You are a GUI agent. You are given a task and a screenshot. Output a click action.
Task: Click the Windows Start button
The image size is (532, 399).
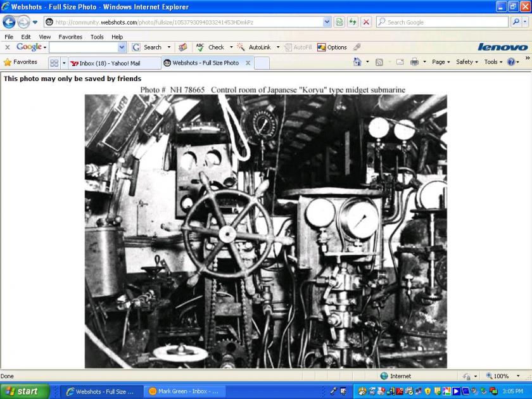coord(24,391)
